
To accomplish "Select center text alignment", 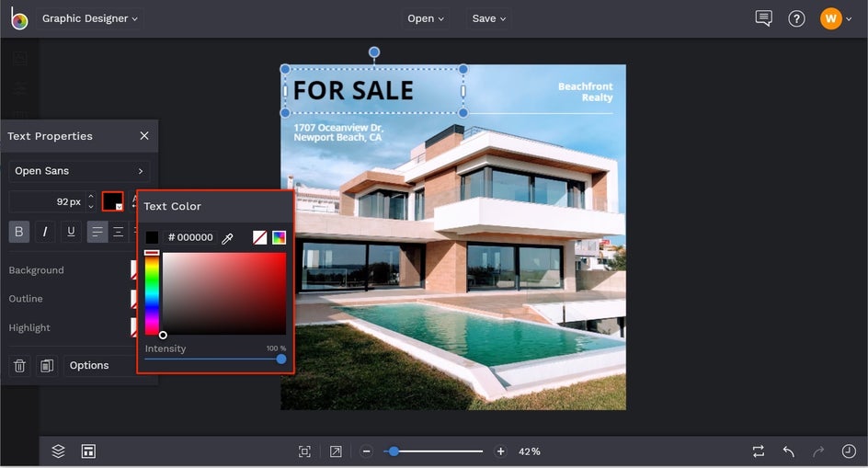I will point(118,232).
